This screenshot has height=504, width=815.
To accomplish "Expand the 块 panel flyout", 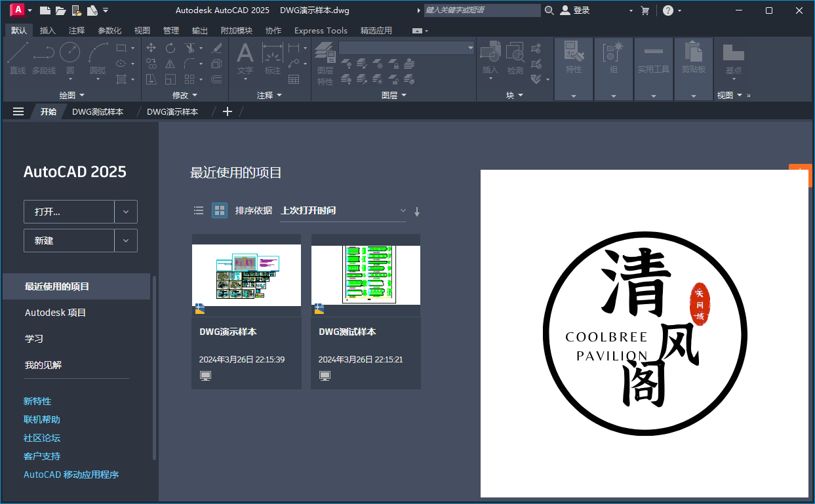I will pos(515,95).
